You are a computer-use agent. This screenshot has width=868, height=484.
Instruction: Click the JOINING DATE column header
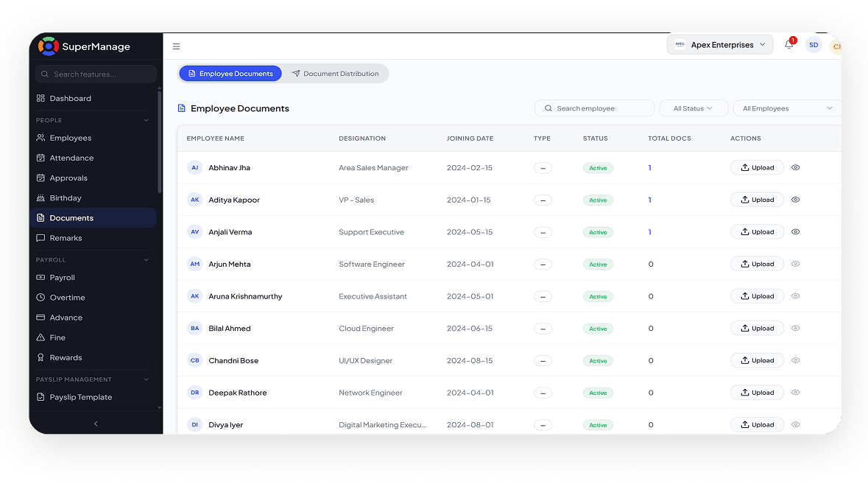(x=470, y=138)
